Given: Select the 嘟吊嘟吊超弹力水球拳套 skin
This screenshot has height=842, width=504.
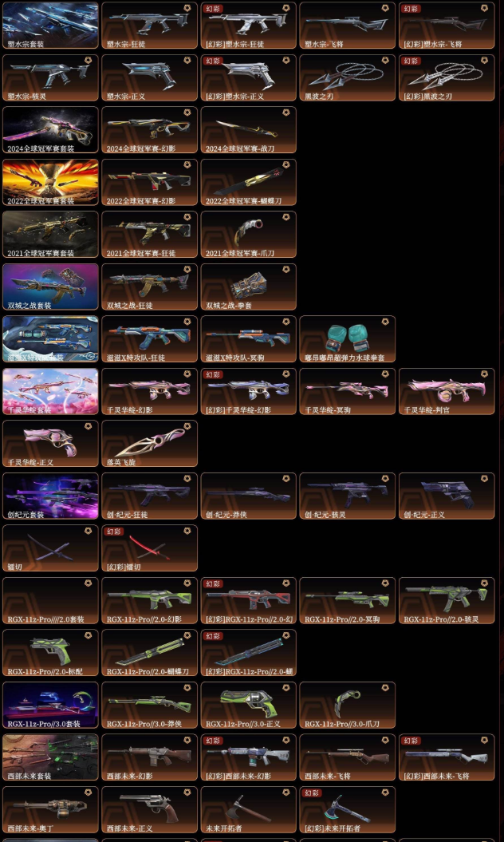Looking at the screenshot, I should tap(347, 339).
